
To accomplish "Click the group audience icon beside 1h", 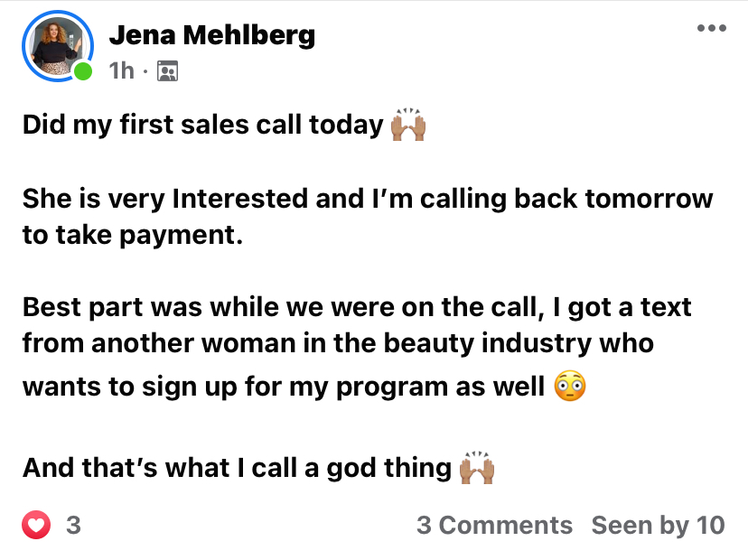I will tap(167, 70).
